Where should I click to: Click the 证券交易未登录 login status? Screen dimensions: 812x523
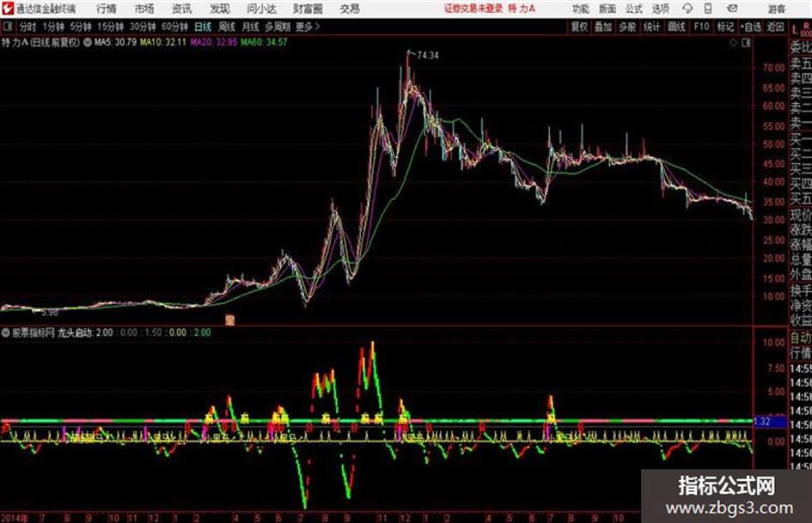[473, 9]
